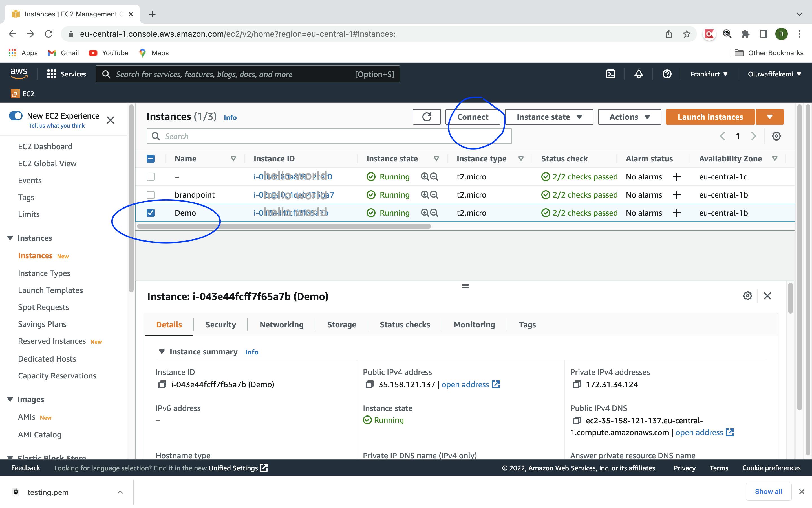
Task: Check the brandpoint instance checkbox
Action: (x=151, y=195)
